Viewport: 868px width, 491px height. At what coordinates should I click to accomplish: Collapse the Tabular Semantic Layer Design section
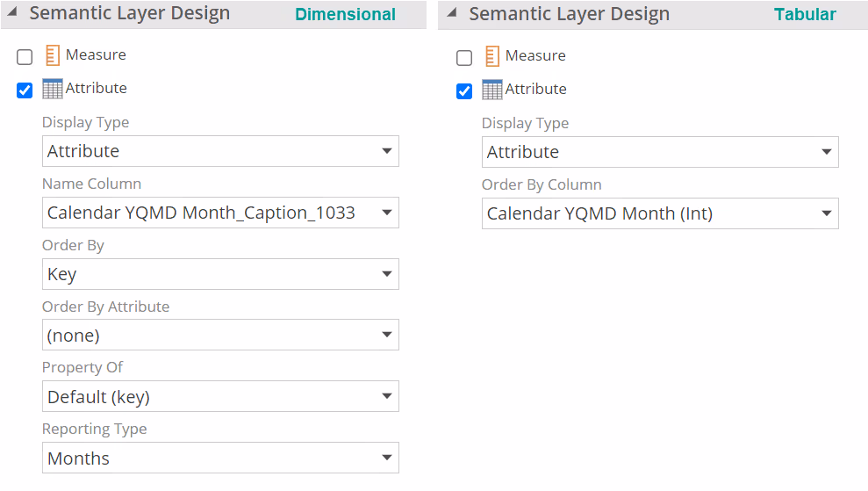point(452,13)
